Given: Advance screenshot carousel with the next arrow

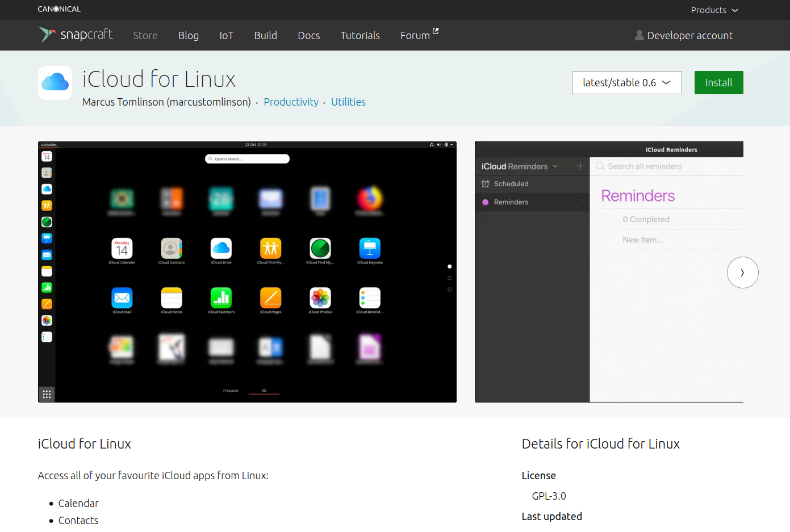Looking at the screenshot, I should [x=742, y=273].
